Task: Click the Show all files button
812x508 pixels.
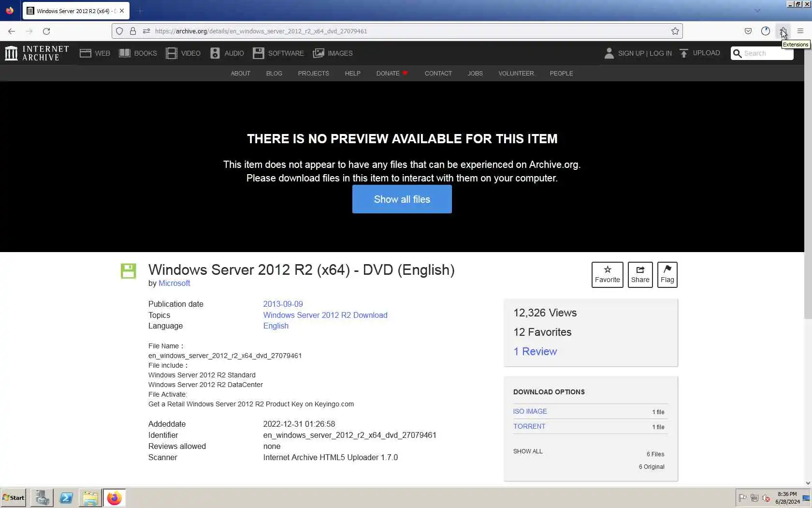Action: pyautogui.click(x=402, y=199)
